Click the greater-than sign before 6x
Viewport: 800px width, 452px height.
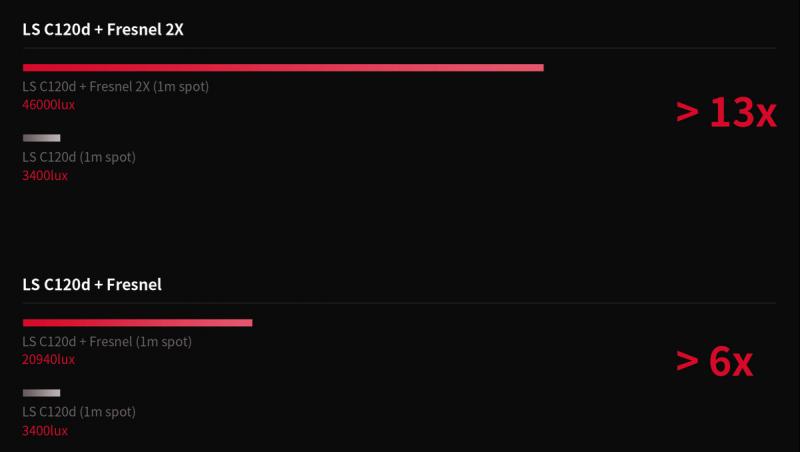687,361
